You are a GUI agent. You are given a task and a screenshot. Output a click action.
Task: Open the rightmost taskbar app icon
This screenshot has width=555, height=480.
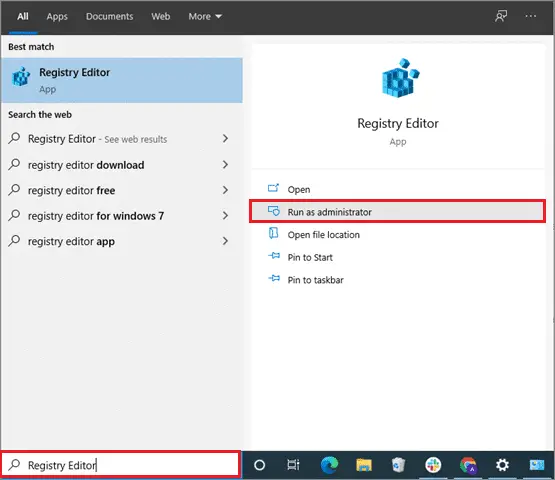click(x=537, y=465)
